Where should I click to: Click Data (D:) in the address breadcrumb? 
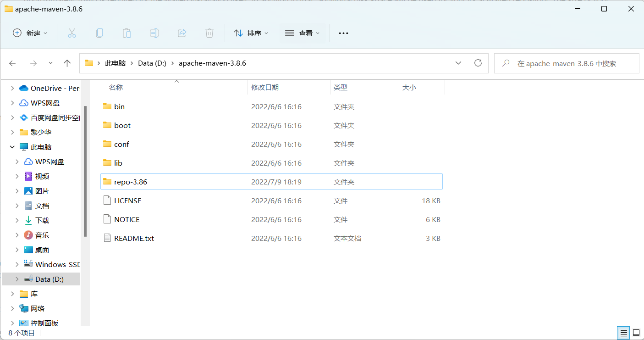pyautogui.click(x=152, y=63)
